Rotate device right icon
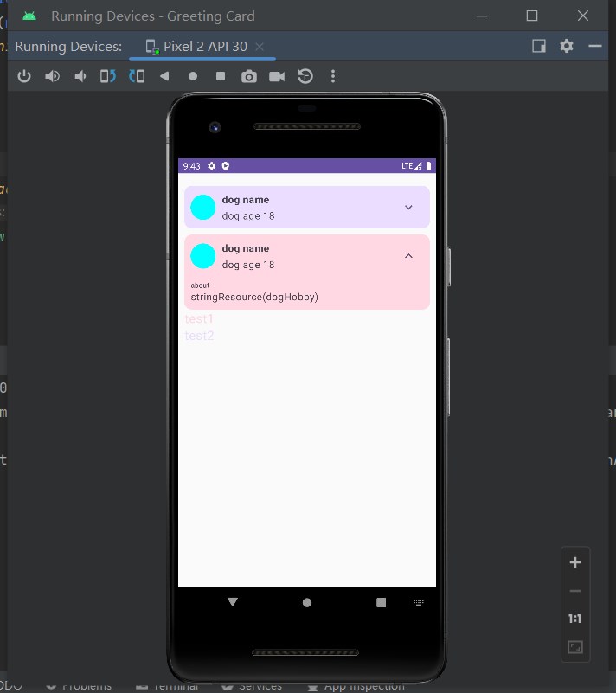Screen dimensions: 616x693 (x=137, y=76)
